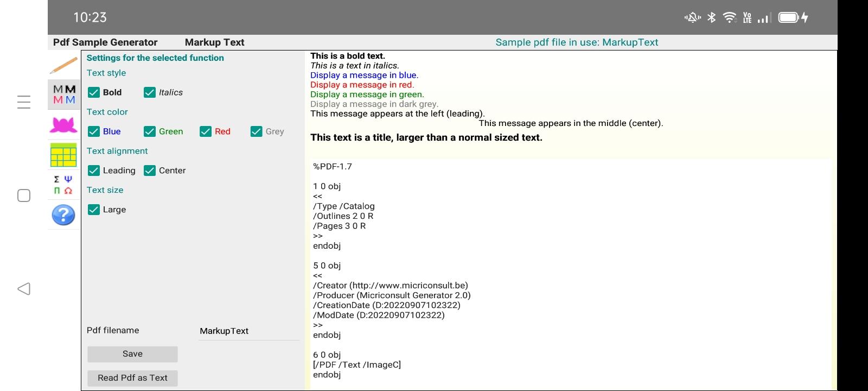Click the large title text line

click(426, 137)
